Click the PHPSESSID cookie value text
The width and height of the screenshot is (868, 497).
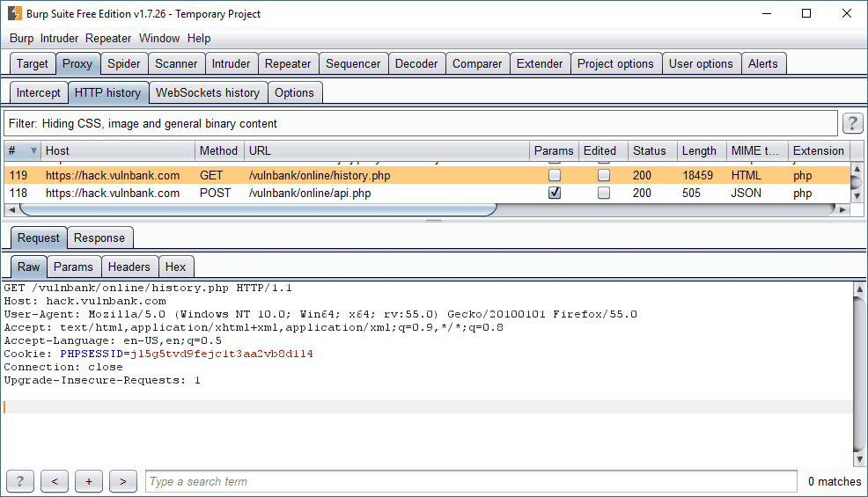pos(222,354)
